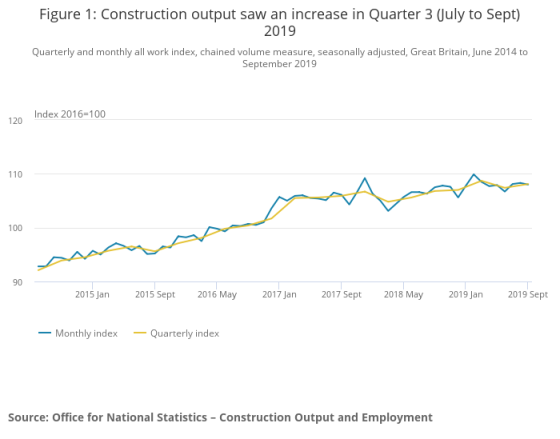Click the 110 y-axis value
This screenshot has height=439, width=560.
click(x=15, y=175)
